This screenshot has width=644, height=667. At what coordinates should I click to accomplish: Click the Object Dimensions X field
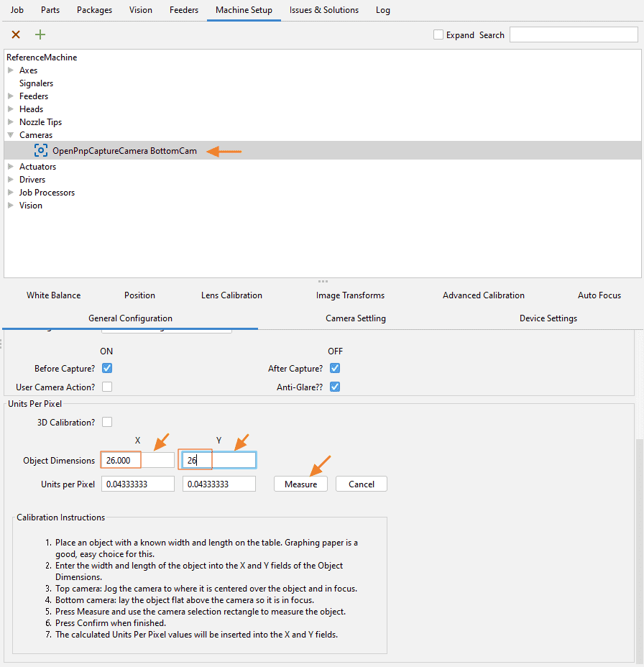(x=138, y=460)
